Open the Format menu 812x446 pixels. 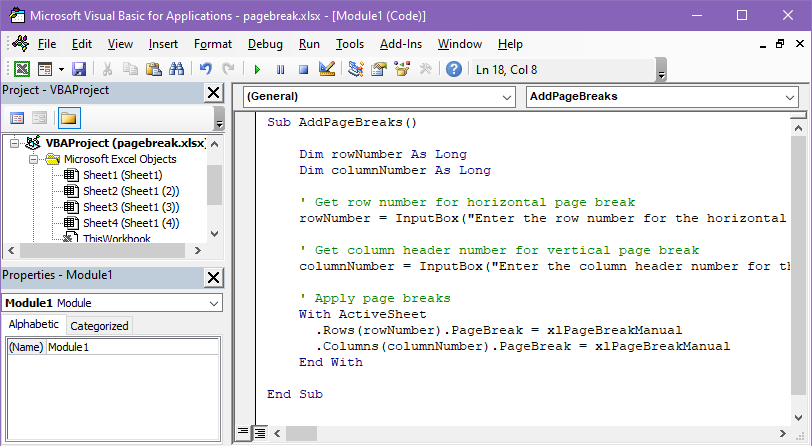(x=213, y=44)
